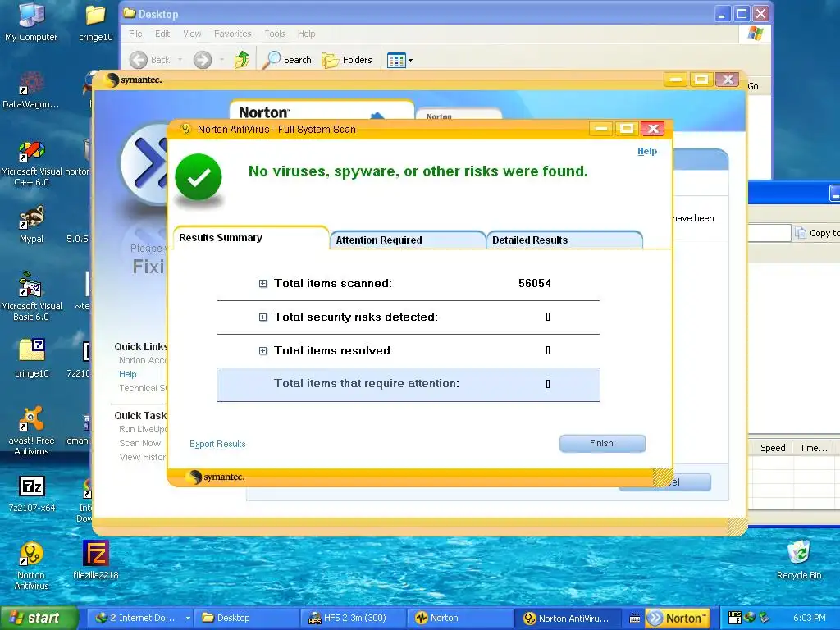Open taskbar group dropdown arrow for Internet Do...
This screenshot has width=840, height=630.
pyautogui.click(x=188, y=618)
